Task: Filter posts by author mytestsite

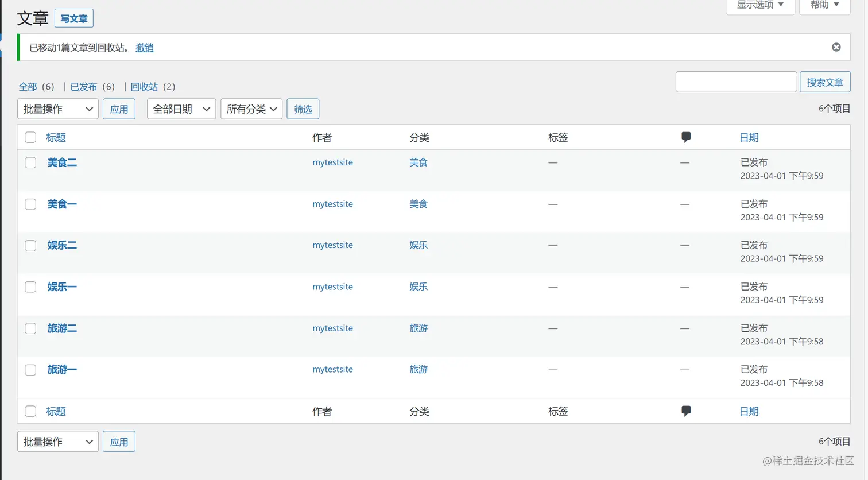Action: [332, 162]
